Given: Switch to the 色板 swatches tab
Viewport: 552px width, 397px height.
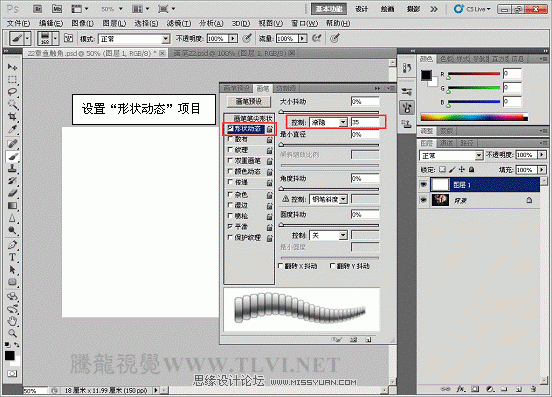Looking at the screenshot, I should (446, 59).
